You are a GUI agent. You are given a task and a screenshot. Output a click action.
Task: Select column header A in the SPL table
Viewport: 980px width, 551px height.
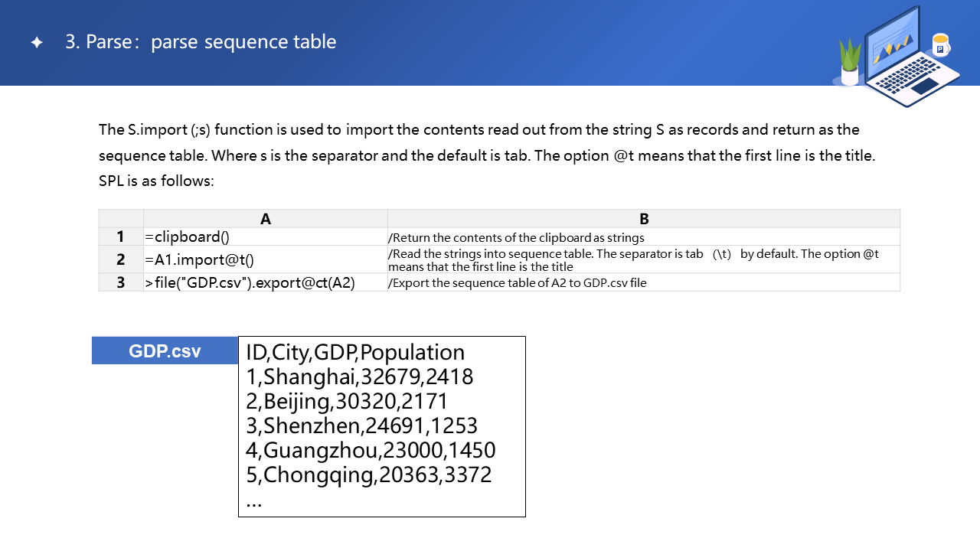pos(266,219)
